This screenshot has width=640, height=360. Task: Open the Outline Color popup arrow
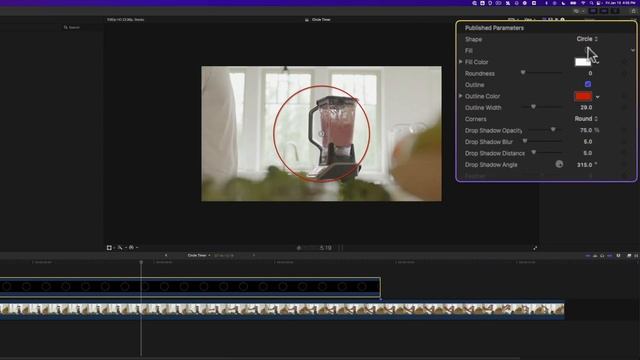pyautogui.click(x=598, y=97)
